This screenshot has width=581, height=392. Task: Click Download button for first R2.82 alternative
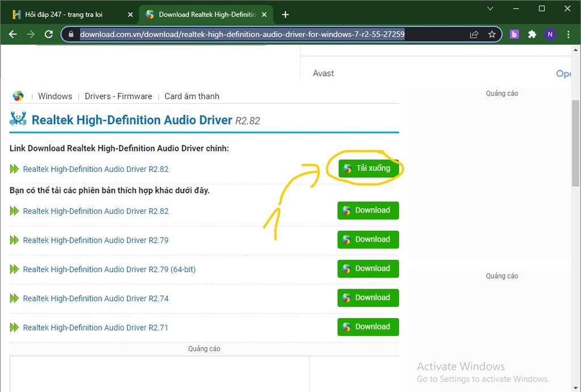(x=368, y=210)
